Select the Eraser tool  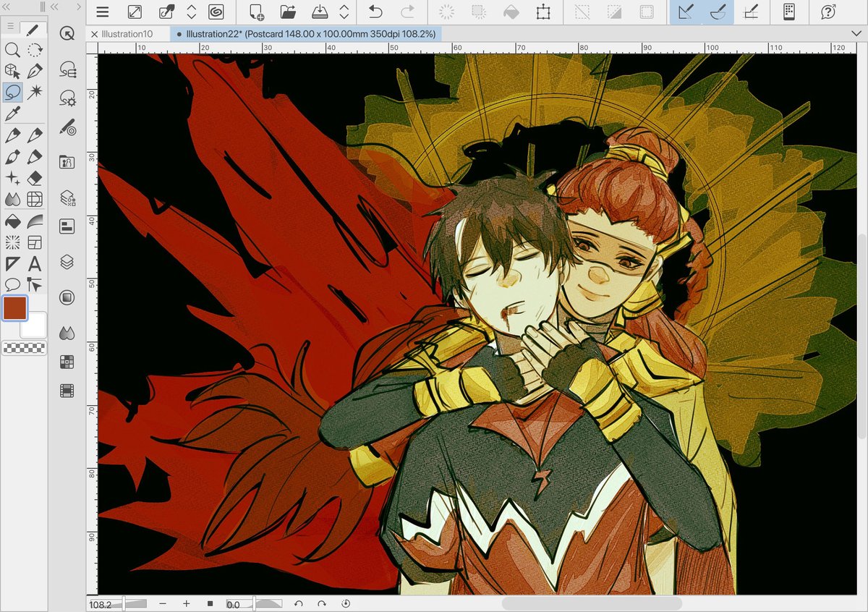click(x=34, y=178)
